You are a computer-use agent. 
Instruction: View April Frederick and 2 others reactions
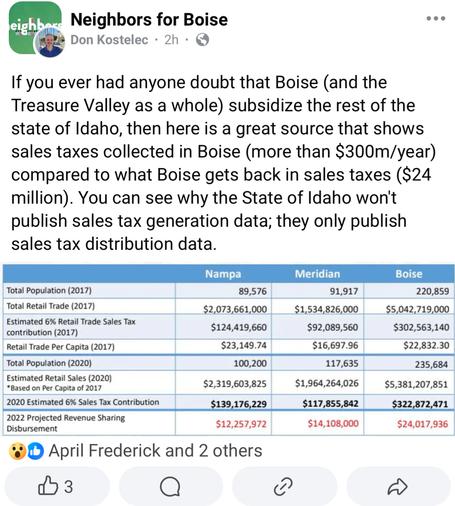coord(155,451)
